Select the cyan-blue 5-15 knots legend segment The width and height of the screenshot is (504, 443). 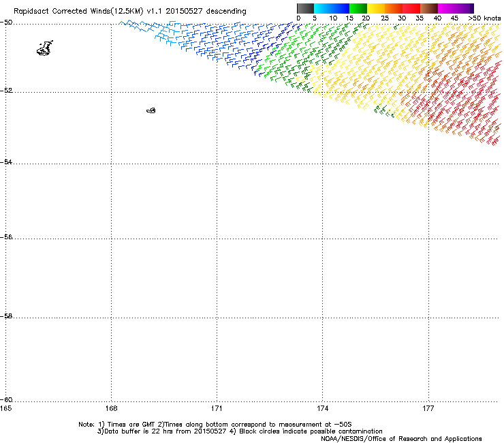332,8
